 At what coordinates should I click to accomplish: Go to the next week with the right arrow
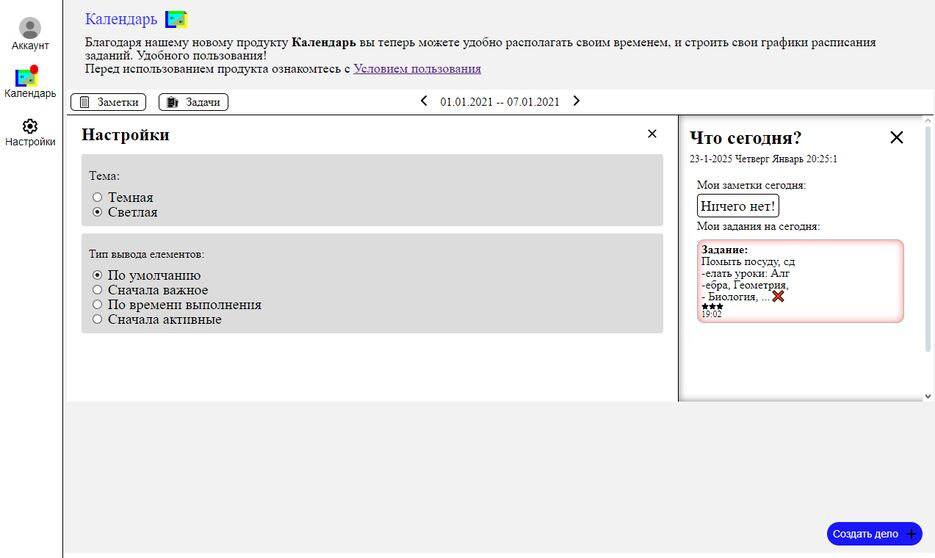tap(576, 101)
